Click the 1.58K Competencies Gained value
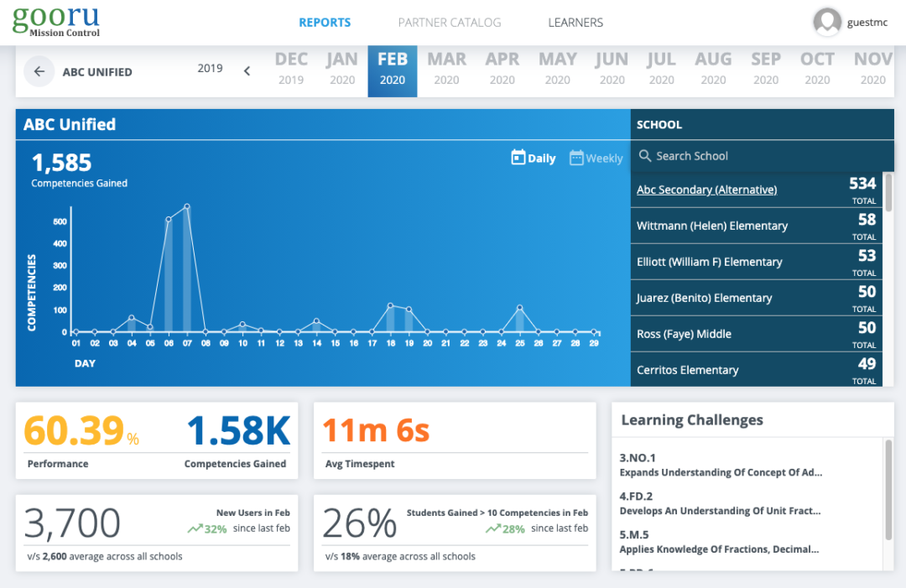The height and width of the screenshot is (588, 906). tap(238, 431)
